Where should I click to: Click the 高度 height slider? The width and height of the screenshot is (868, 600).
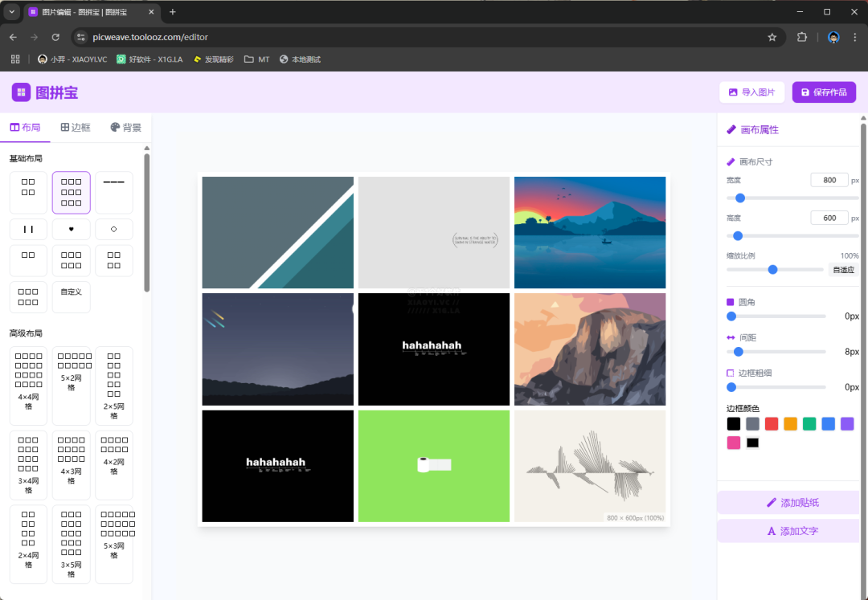point(792,235)
